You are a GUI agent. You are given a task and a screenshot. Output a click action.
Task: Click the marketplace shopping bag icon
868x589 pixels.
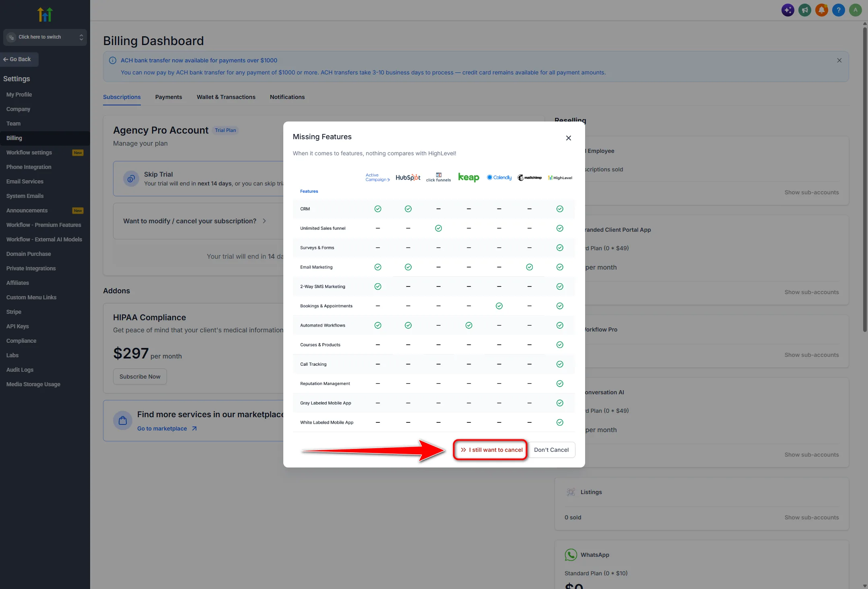[123, 420]
